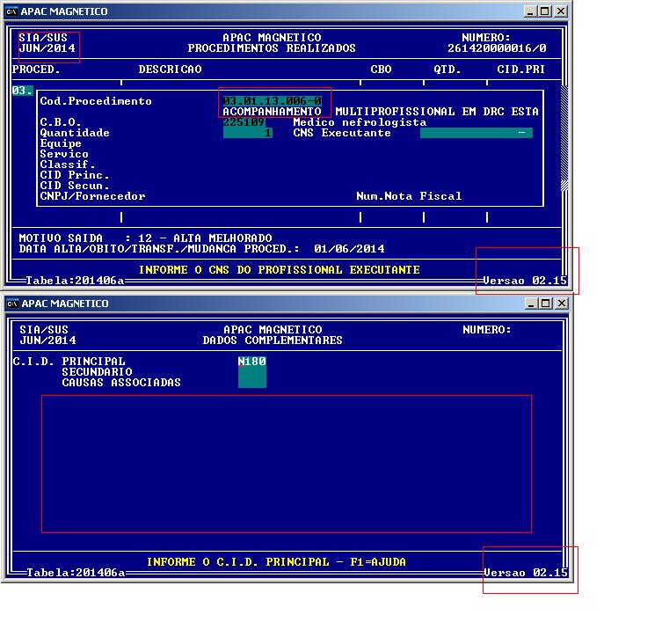
Task: Click the 'MOTIVO SAIDA' label
Action: (61, 238)
